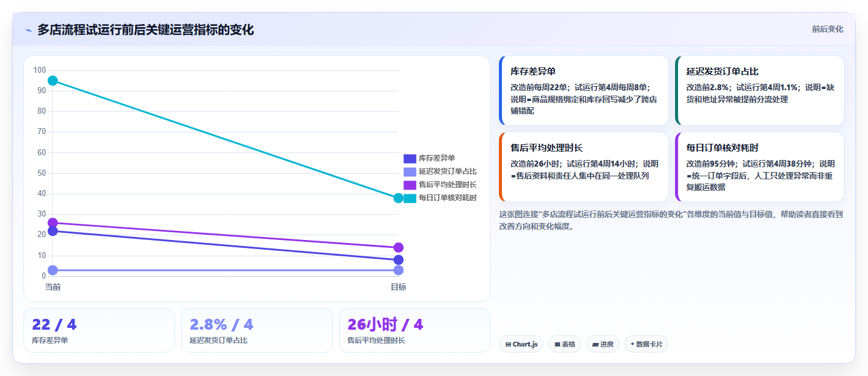868x376 pixels.
Task: Click the 售后平均处理时长 label under 26小时 / 4
Action: tap(376, 341)
